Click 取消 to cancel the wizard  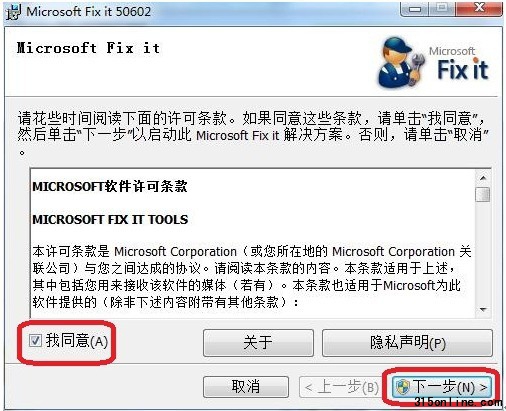246,387
